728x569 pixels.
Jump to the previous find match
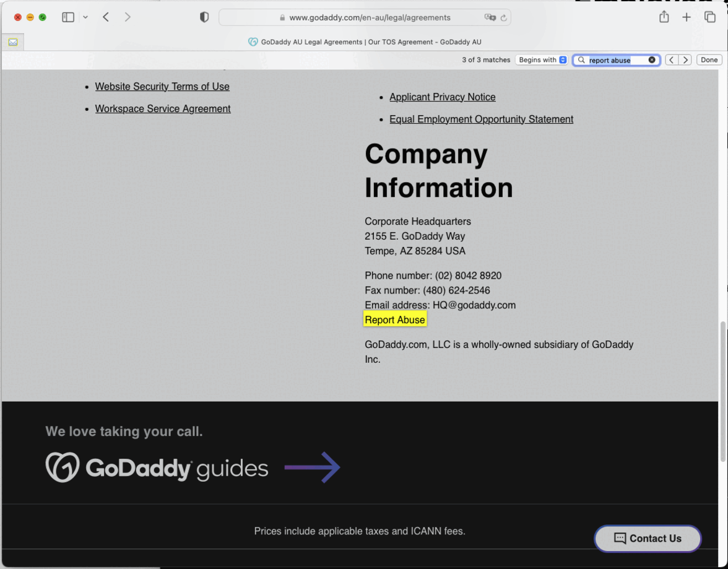coord(672,60)
